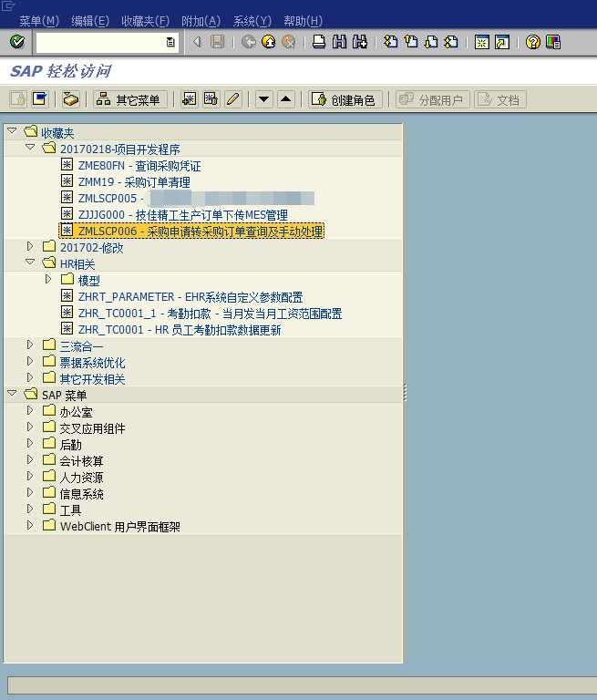Open the 菜单(M) menu

click(39, 21)
